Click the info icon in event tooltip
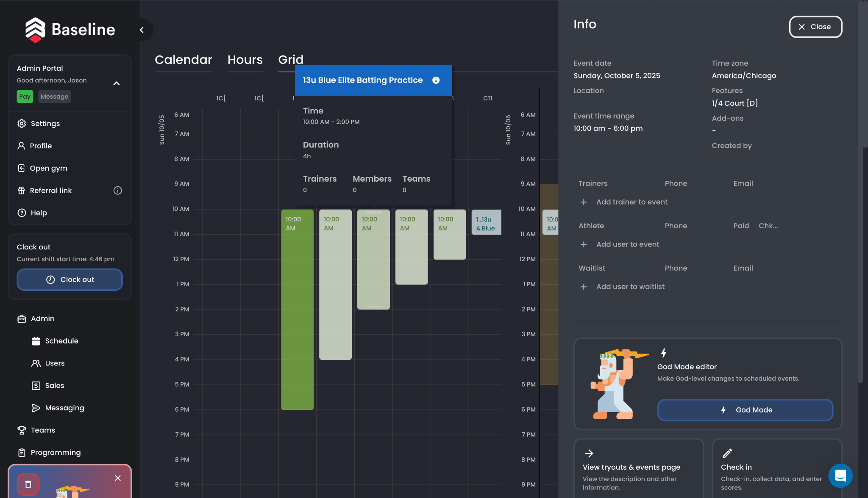Screen dimensions: 868x498 [x=436, y=80]
